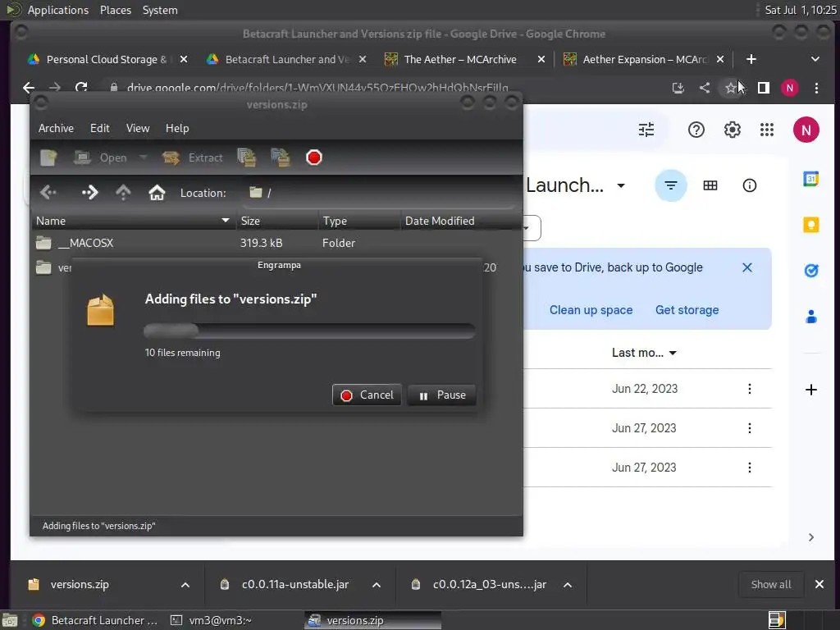Viewport: 840px width, 630px height.
Task: Open Google Tasks side panel icon
Action: tap(811, 271)
